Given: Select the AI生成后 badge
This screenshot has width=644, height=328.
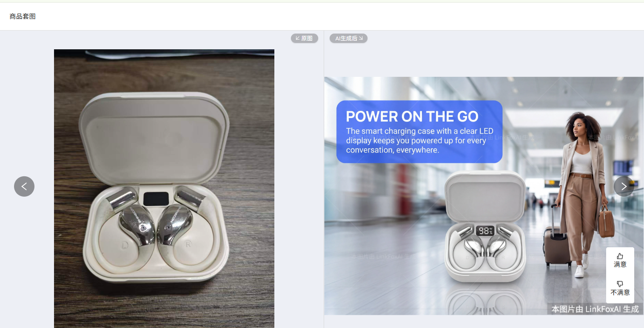Looking at the screenshot, I should point(348,38).
